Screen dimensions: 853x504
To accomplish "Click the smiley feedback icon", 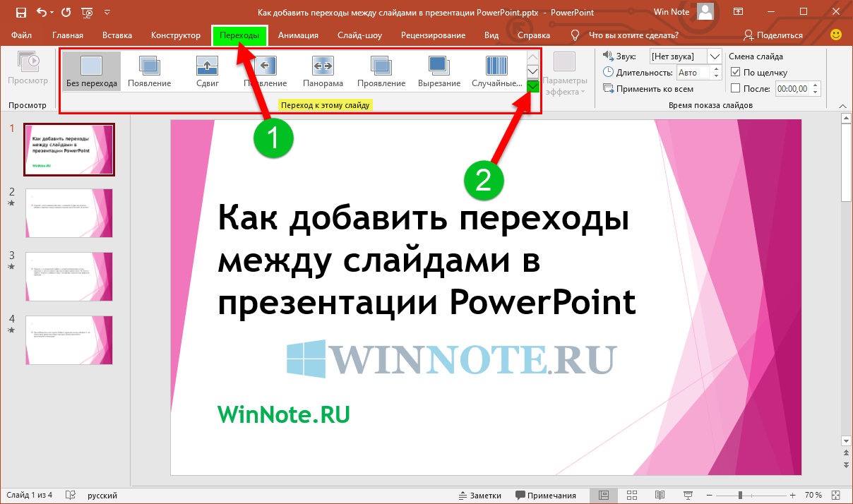I will pyautogui.click(x=836, y=35).
